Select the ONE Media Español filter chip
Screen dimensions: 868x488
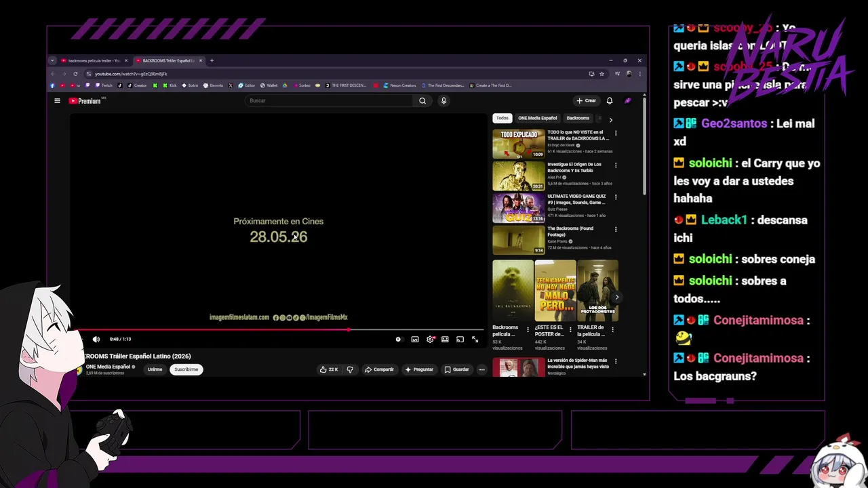[538, 118]
